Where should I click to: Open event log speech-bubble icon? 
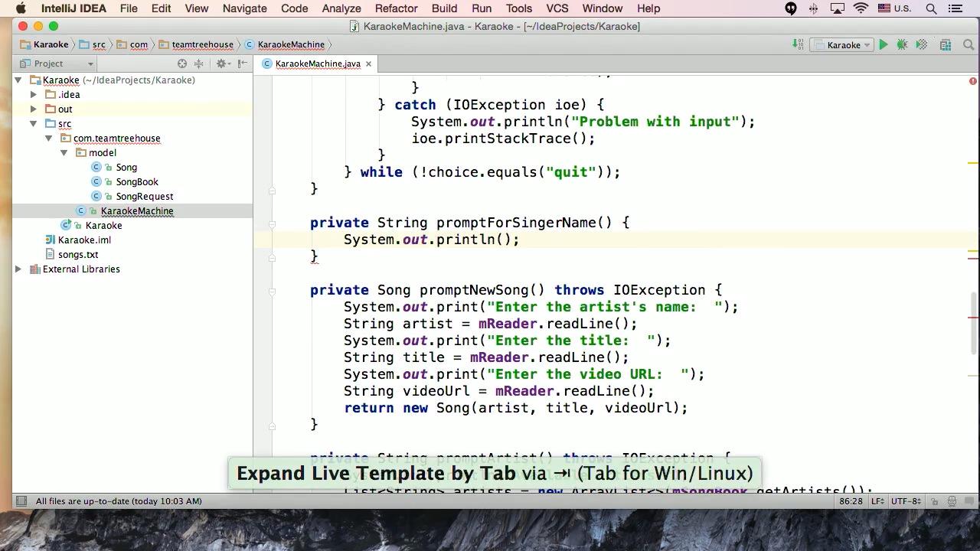[x=970, y=501]
